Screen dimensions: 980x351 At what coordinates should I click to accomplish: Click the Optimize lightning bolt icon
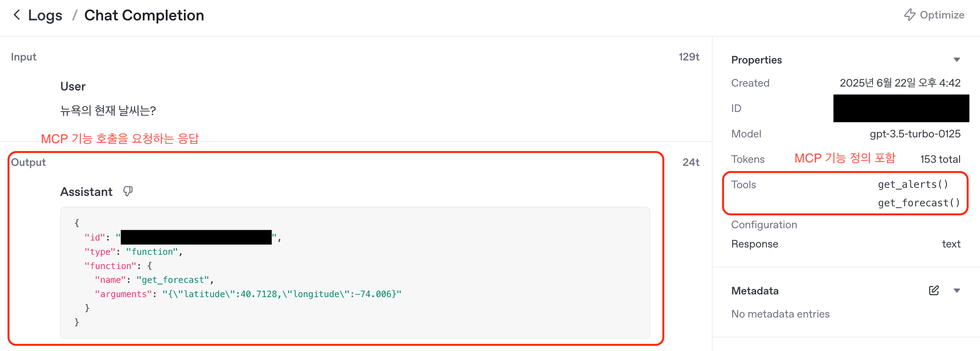click(x=910, y=15)
